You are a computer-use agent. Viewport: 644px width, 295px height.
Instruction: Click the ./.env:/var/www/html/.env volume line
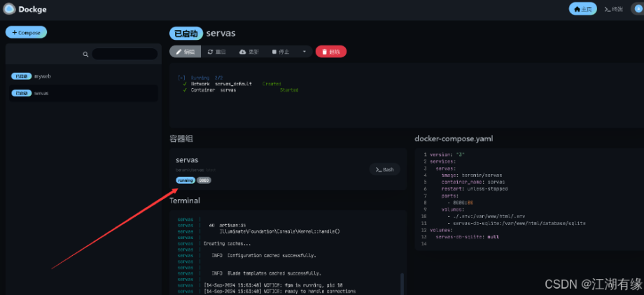pyautogui.click(x=486, y=216)
